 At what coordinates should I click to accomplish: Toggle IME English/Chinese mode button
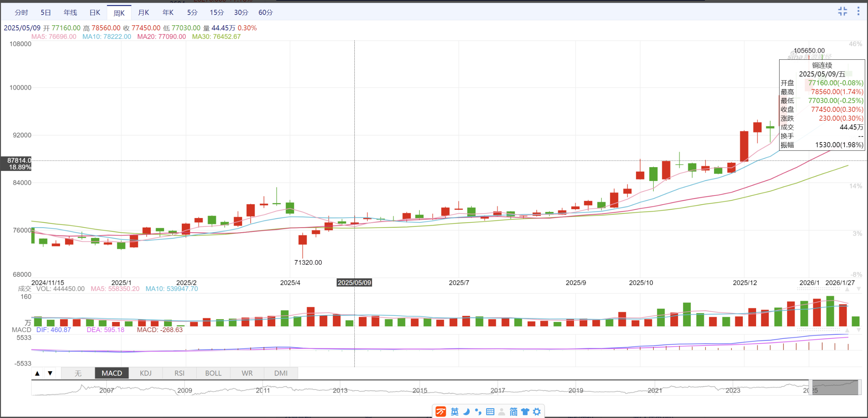pyautogui.click(x=454, y=412)
